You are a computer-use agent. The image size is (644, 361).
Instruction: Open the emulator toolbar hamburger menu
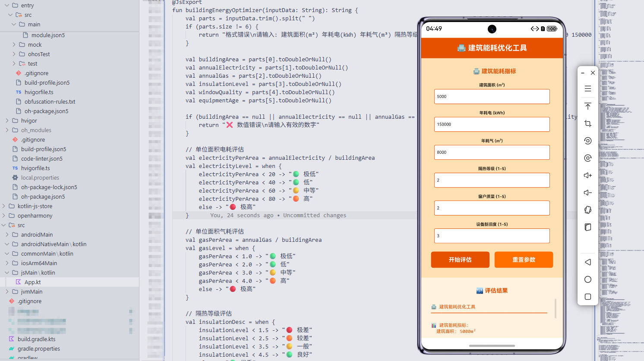[x=587, y=89]
